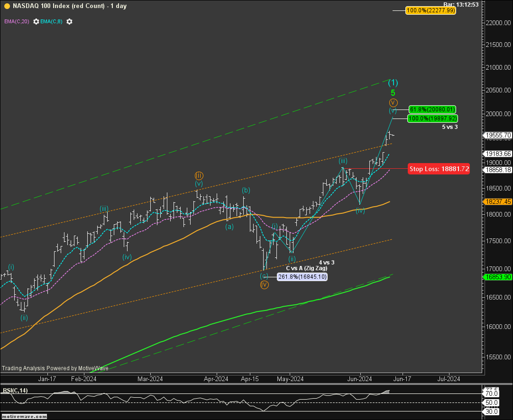Image resolution: width=513 pixels, height=420 pixels.
Task: Click the '4 vs 3' ratio label
Action: (327, 262)
